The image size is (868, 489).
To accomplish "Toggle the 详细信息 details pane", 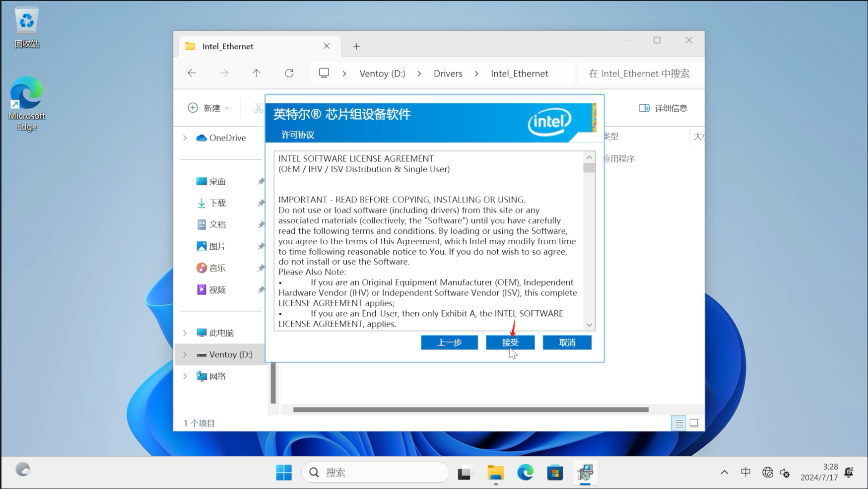I will (663, 108).
